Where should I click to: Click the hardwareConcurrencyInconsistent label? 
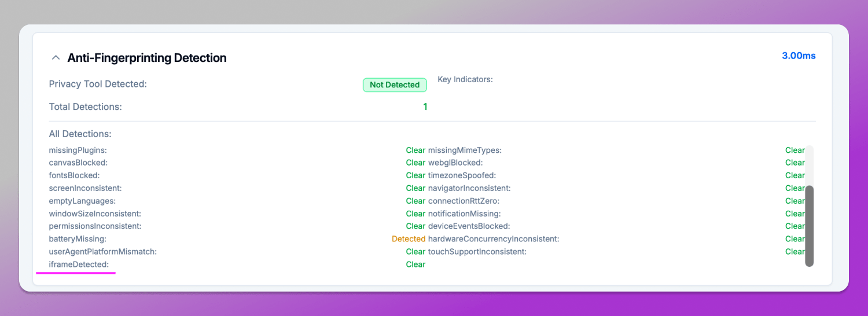pos(494,239)
